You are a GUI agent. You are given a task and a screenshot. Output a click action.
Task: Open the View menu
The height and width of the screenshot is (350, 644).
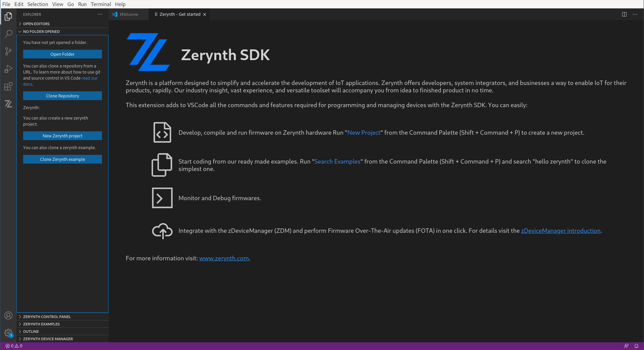[58, 4]
